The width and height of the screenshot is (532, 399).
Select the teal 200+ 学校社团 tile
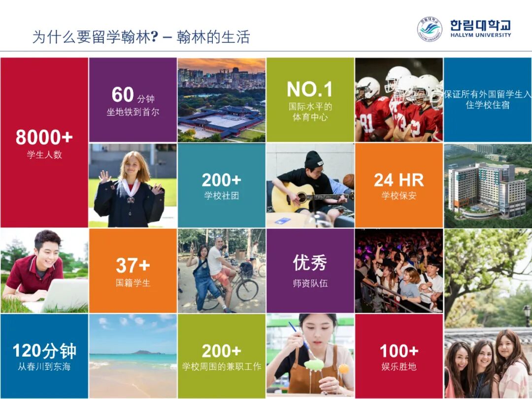tap(222, 185)
